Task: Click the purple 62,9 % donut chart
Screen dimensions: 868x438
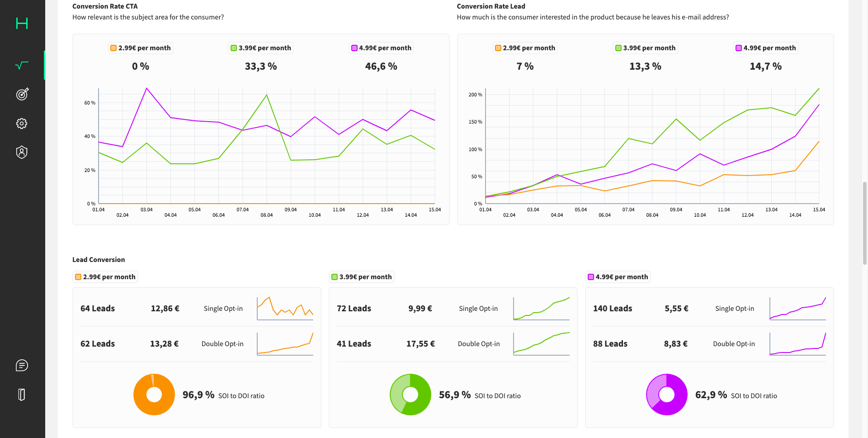Action: click(x=667, y=395)
